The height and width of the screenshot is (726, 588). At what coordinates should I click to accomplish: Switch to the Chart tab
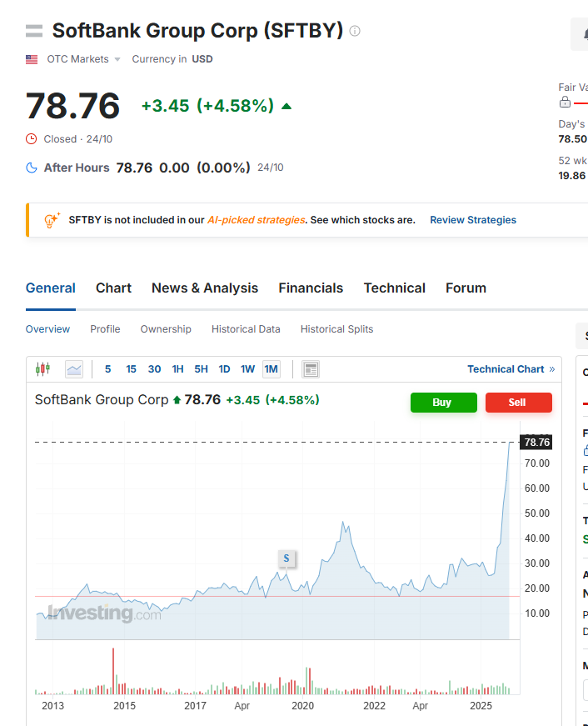(113, 288)
